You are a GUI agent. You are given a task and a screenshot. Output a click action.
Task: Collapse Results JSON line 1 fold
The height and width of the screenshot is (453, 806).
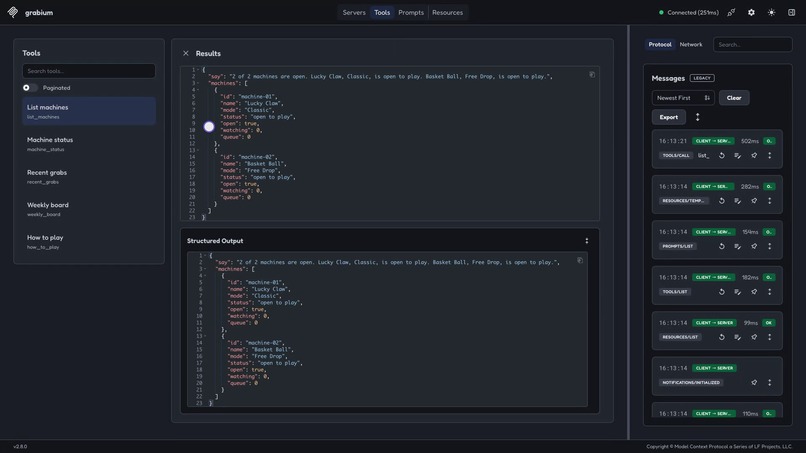click(198, 69)
